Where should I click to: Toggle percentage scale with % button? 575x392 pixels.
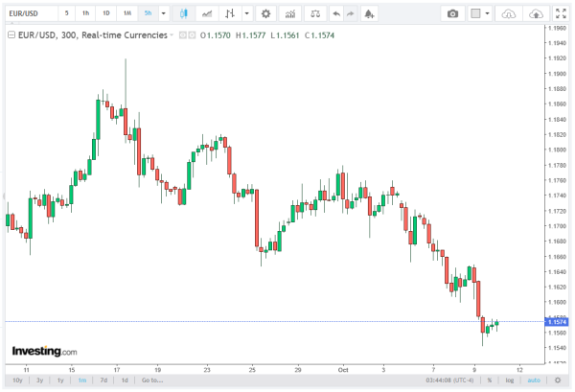[488, 380]
